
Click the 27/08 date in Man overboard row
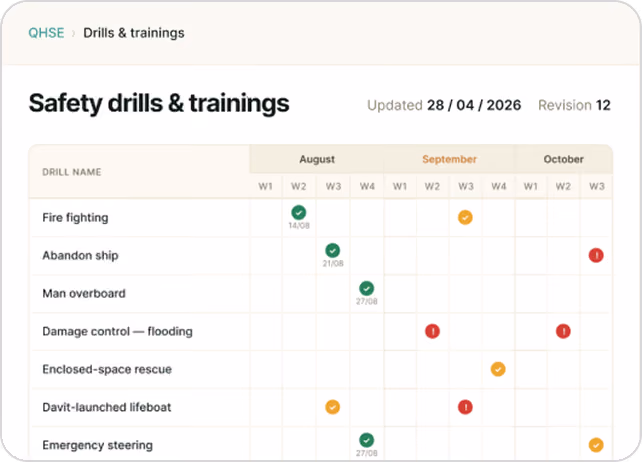click(x=366, y=301)
